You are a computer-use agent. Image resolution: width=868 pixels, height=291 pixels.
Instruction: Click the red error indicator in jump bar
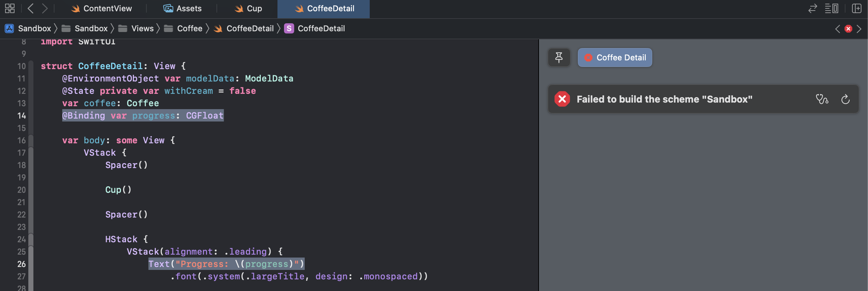pos(848,29)
